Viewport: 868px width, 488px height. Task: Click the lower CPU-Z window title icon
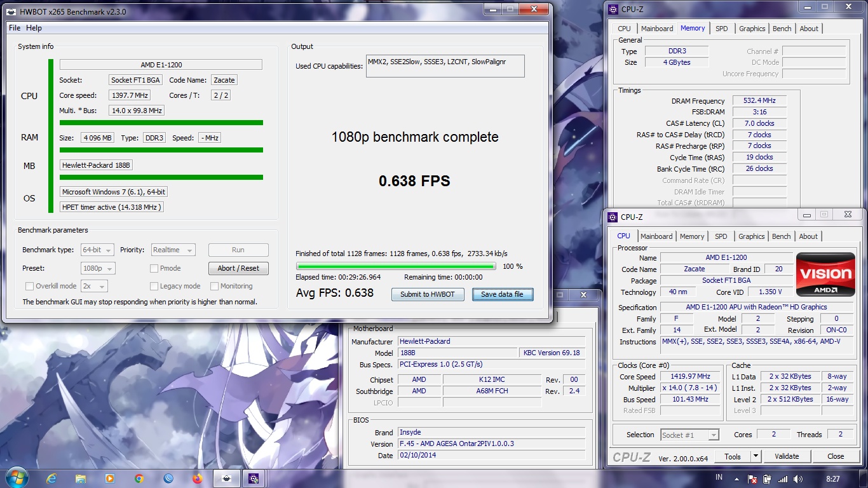613,217
